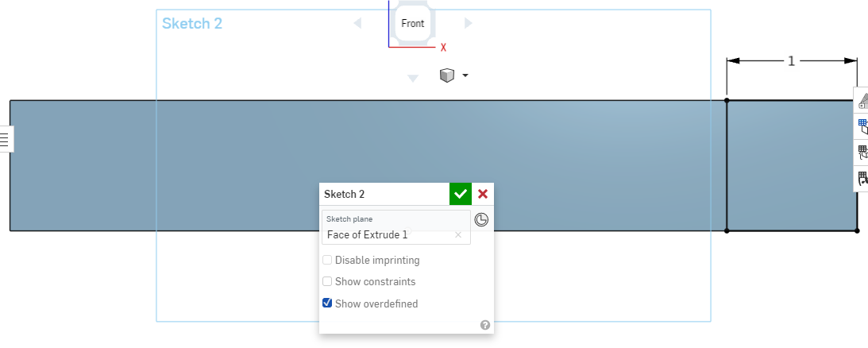Open the help icon in Sketch dialog

click(x=485, y=325)
